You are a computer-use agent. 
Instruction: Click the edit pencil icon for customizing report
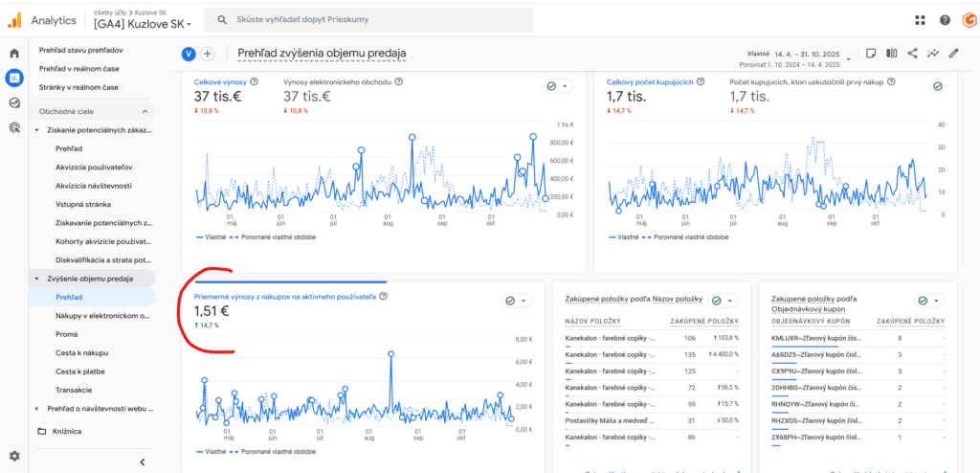point(953,54)
